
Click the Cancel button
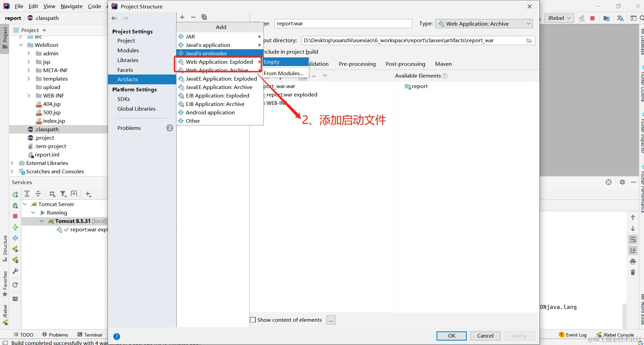coord(485,336)
